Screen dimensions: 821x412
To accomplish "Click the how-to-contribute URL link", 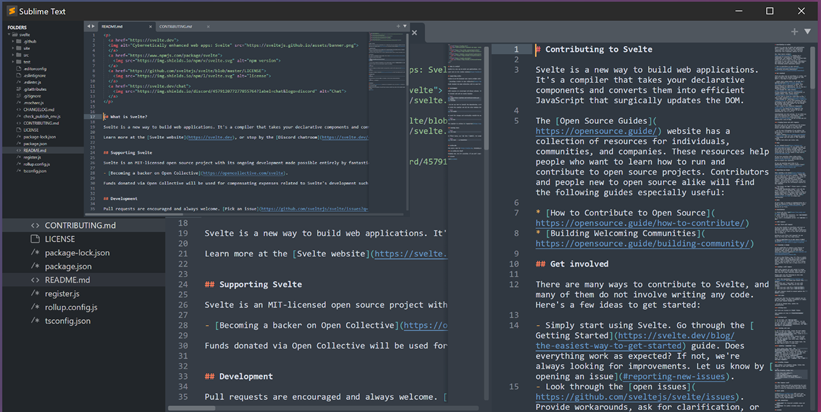I will [x=639, y=223].
